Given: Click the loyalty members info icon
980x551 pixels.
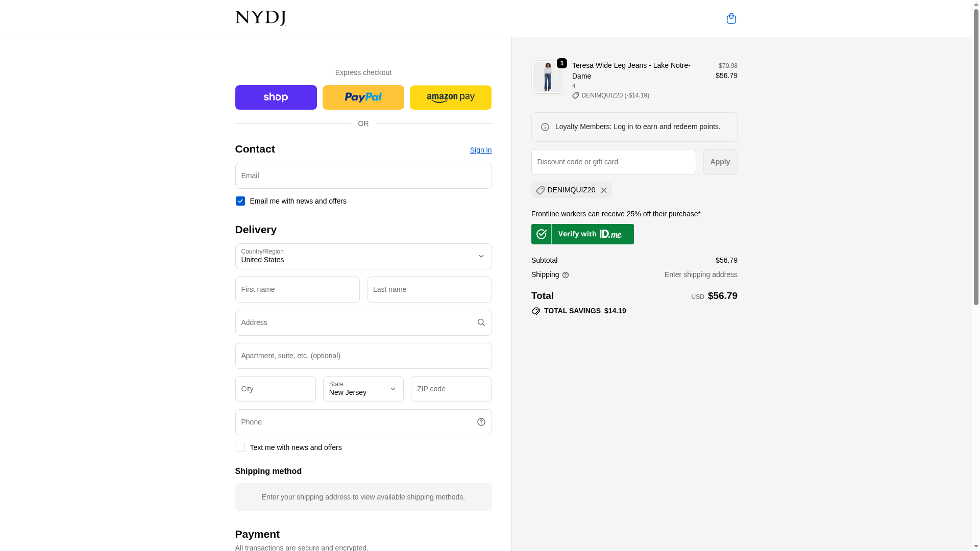Looking at the screenshot, I should (x=545, y=127).
